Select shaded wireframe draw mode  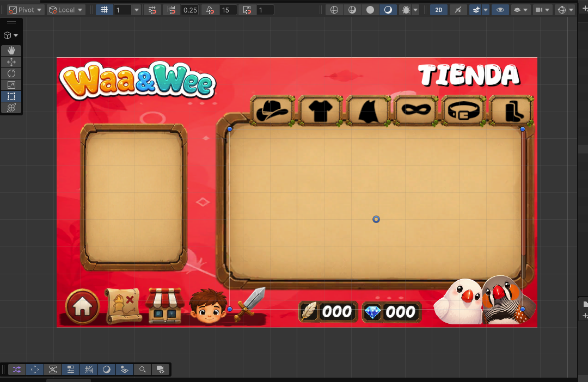pos(352,10)
